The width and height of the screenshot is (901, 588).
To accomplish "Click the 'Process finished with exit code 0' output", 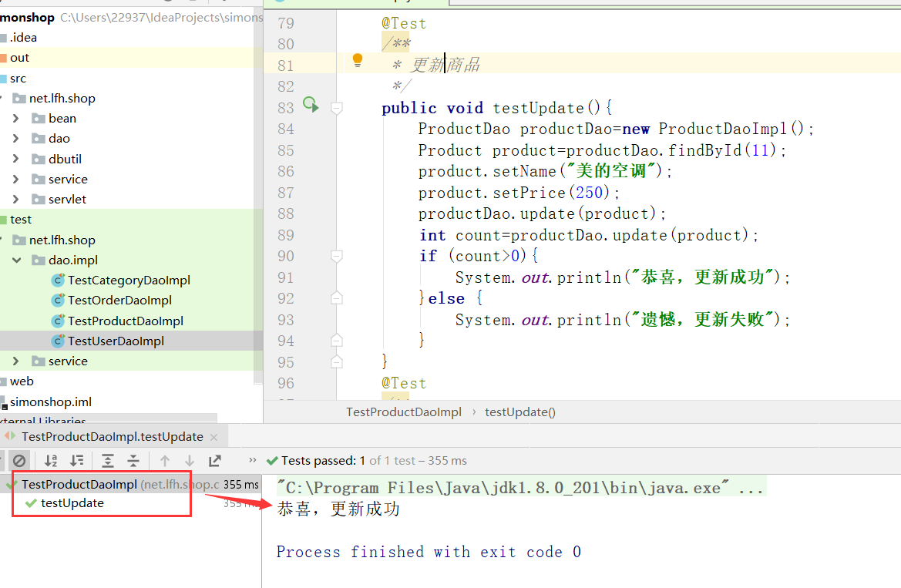I will click(429, 553).
